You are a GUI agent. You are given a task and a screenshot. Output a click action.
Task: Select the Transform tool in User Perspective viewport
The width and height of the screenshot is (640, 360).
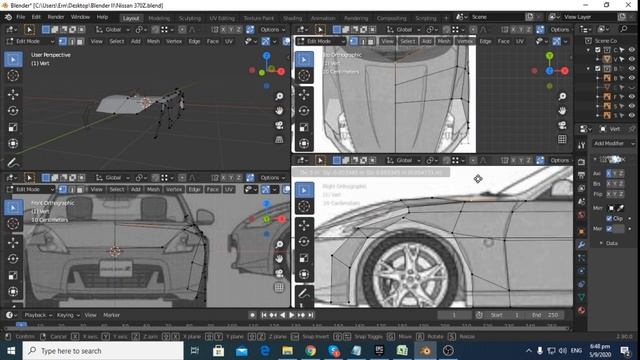(x=13, y=144)
